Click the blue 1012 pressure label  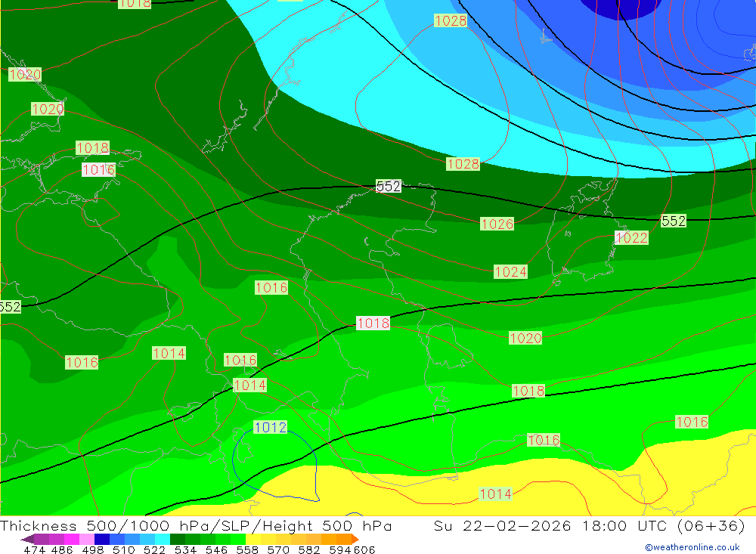[270, 427]
